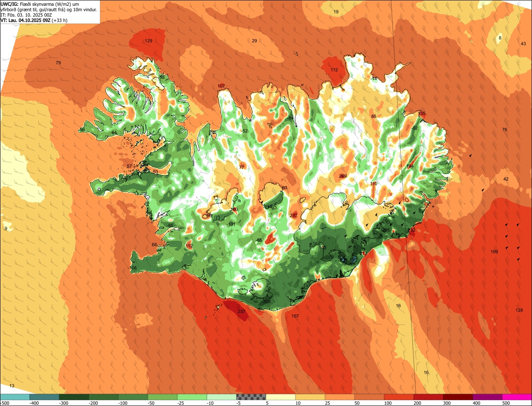Click the map value '167'
The height and width of the screenshot is (406, 532).
tap(295, 316)
